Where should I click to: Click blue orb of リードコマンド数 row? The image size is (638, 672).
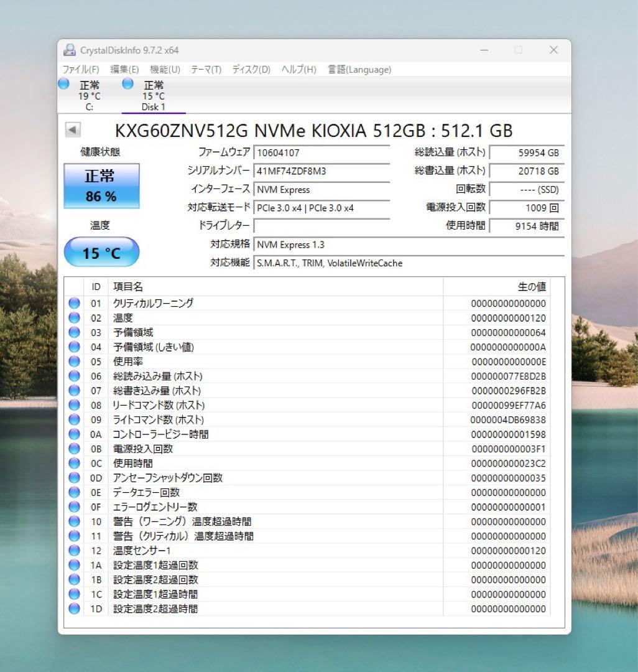(x=74, y=405)
